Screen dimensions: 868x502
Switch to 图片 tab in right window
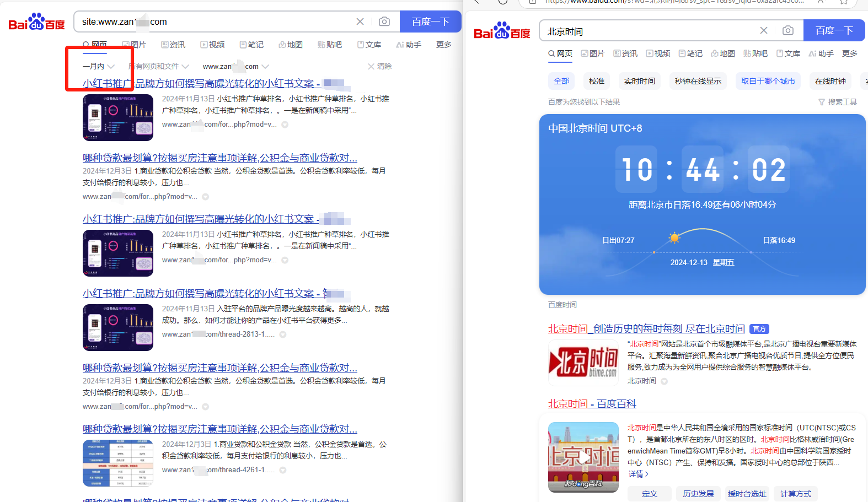593,53
